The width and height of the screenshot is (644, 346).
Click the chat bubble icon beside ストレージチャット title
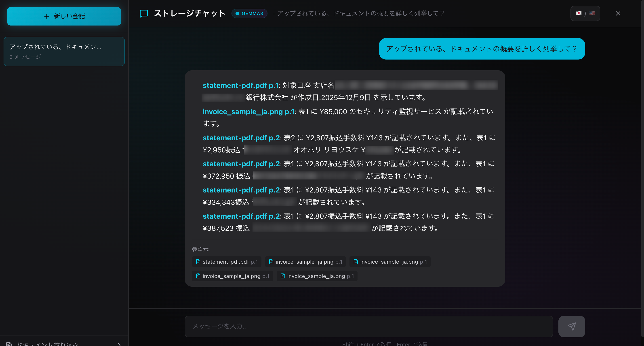point(143,13)
